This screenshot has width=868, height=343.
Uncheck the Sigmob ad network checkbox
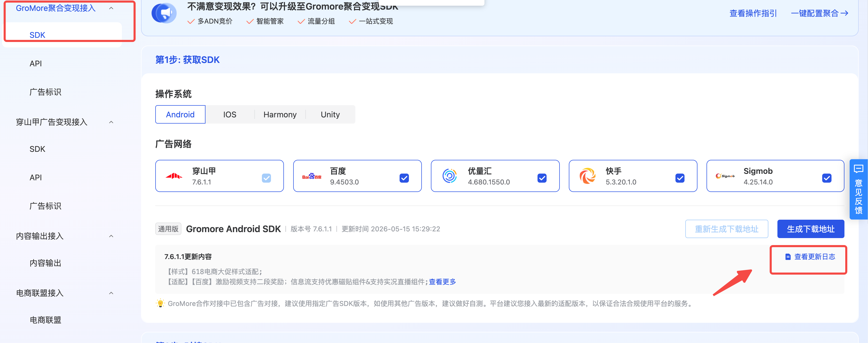click(x=827, y=178)
